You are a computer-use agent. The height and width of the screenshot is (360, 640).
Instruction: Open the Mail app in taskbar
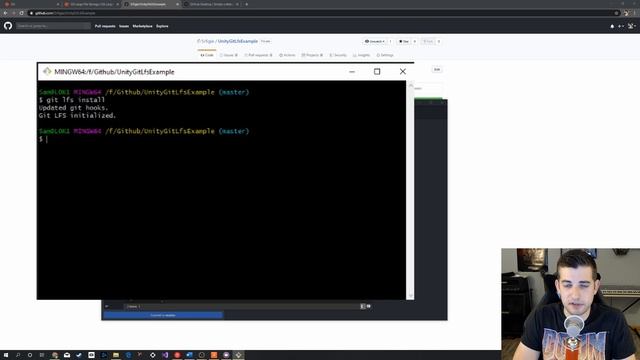[67, 355]
